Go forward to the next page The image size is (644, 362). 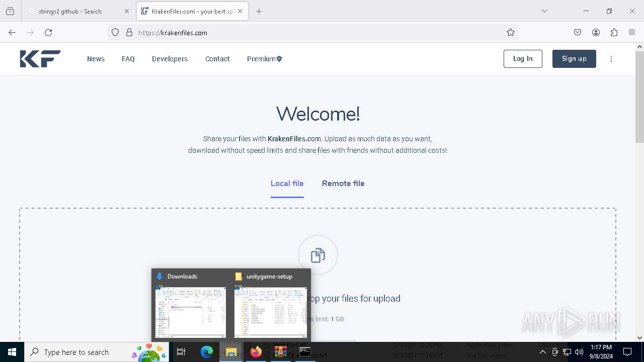[30, 32]
